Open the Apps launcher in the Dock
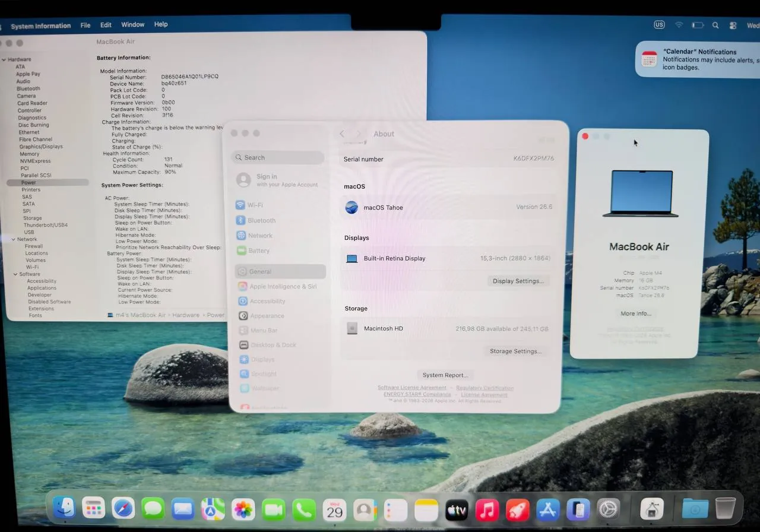This screenshot has height=532, width=760. click(x=93, y=508)
